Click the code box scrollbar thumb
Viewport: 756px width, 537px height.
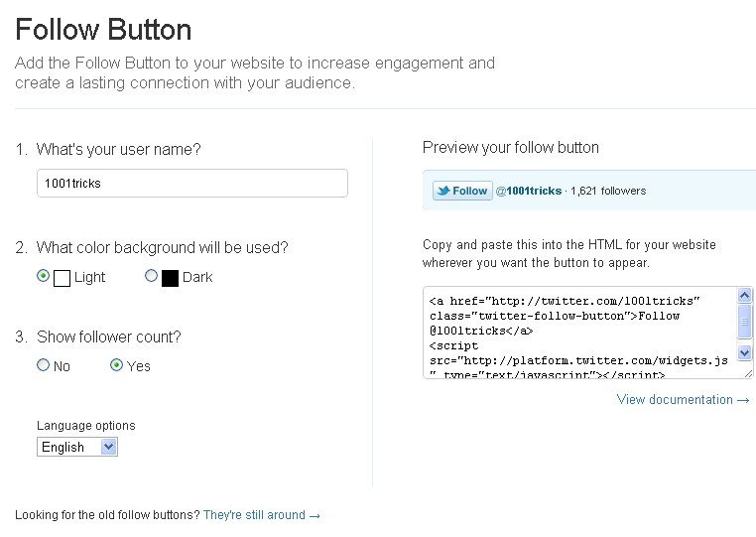coord(745,321)
